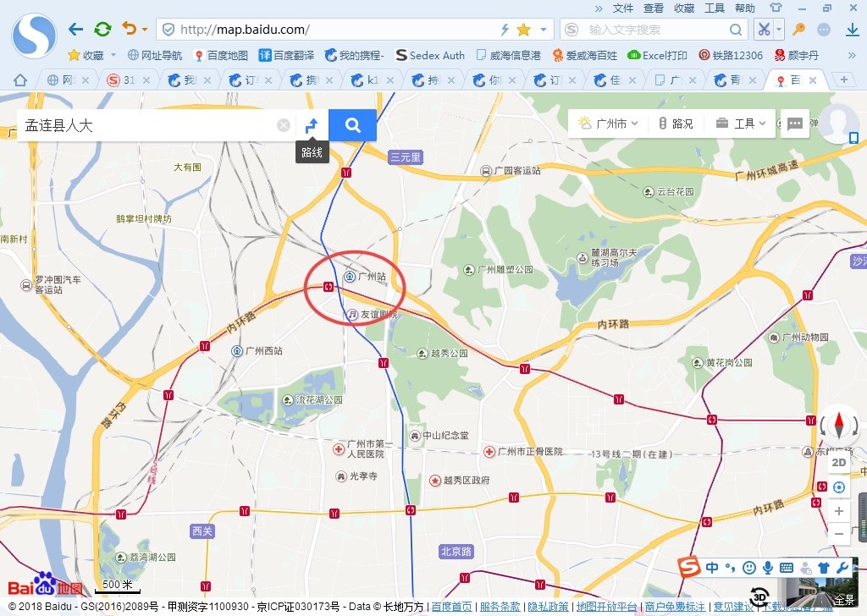
Task: Open the 查看 menu
Action: point(654,8)
